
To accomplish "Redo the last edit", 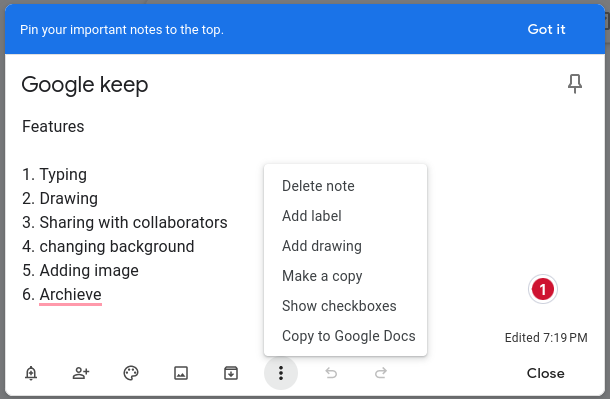I will point(381,373).
